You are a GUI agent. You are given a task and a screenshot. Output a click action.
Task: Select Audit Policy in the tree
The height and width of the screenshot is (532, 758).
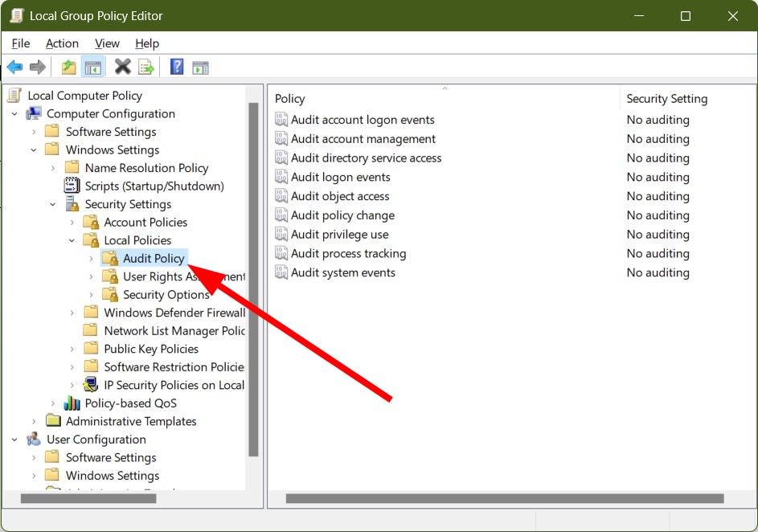(x=154, y=259)
